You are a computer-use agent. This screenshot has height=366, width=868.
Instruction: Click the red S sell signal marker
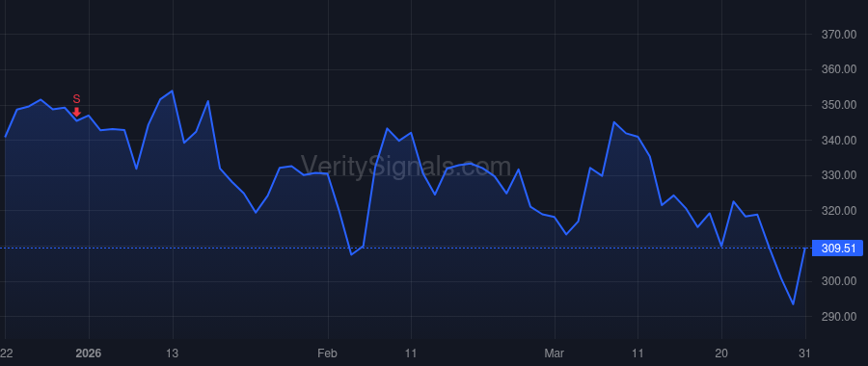pyautogui.click(x=77, y=105)
